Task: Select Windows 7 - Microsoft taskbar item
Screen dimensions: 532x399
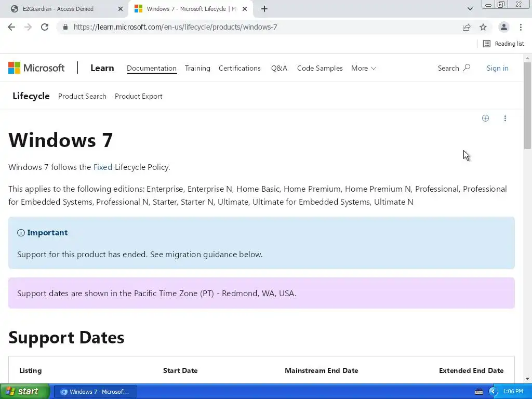Action: [96, 392]
